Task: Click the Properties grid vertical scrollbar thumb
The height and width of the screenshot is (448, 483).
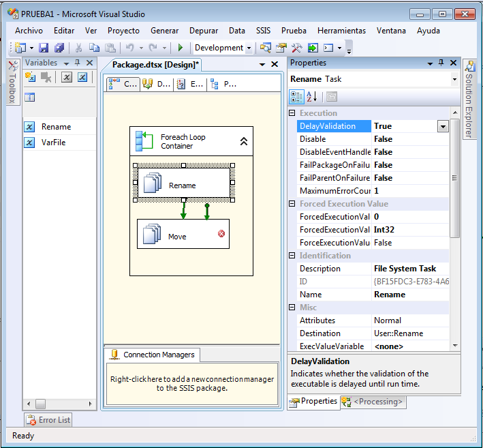Action: pos(454,178)
